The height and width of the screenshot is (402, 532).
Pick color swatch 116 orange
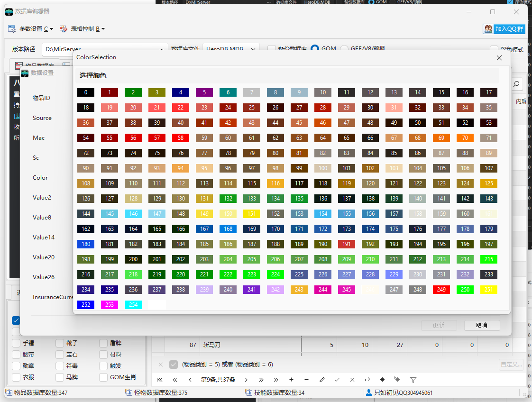click(275, 183)
